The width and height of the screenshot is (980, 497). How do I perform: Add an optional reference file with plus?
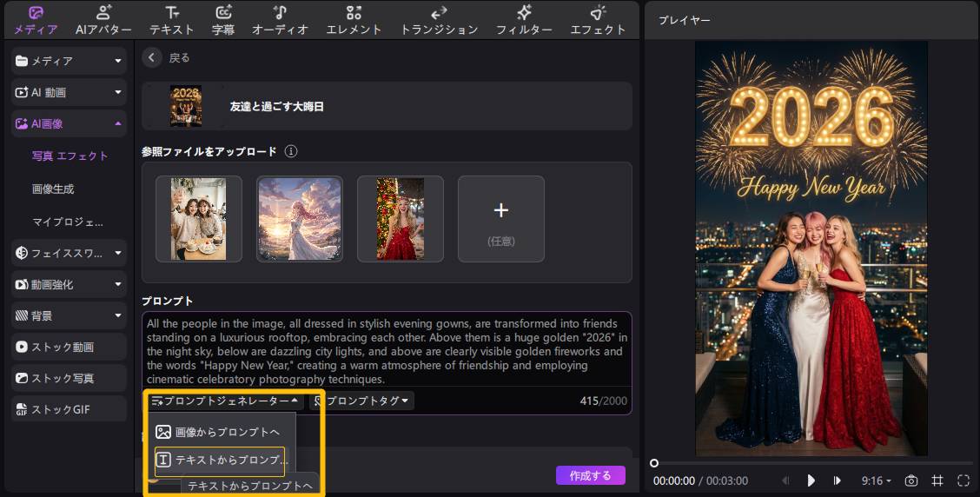(x=500, y=218)
